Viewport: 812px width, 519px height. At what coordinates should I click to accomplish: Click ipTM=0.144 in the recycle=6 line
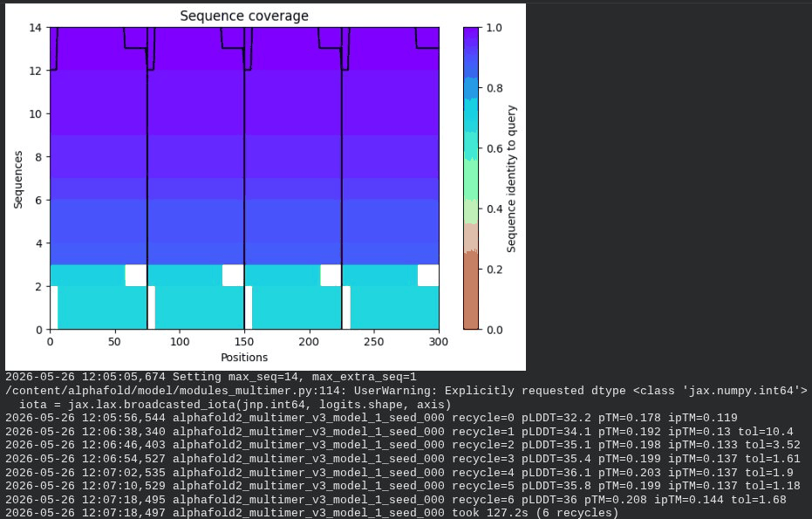(689, 499)
